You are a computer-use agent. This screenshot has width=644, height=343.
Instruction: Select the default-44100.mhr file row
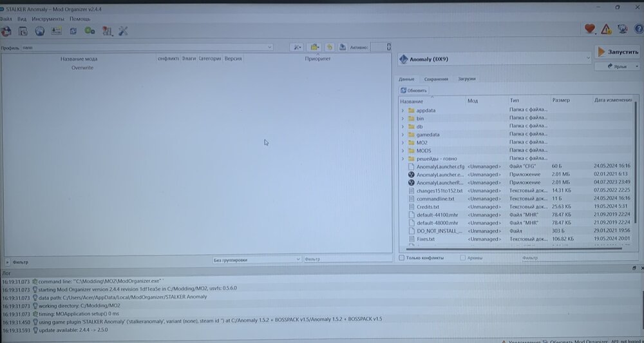click(x=516, y=215)
